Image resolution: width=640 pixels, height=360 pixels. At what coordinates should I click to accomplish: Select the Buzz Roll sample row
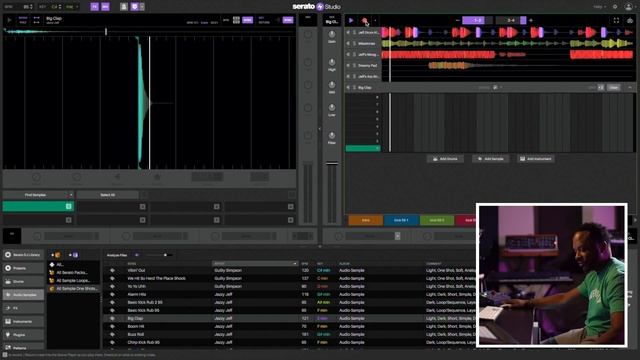point(288,334)
